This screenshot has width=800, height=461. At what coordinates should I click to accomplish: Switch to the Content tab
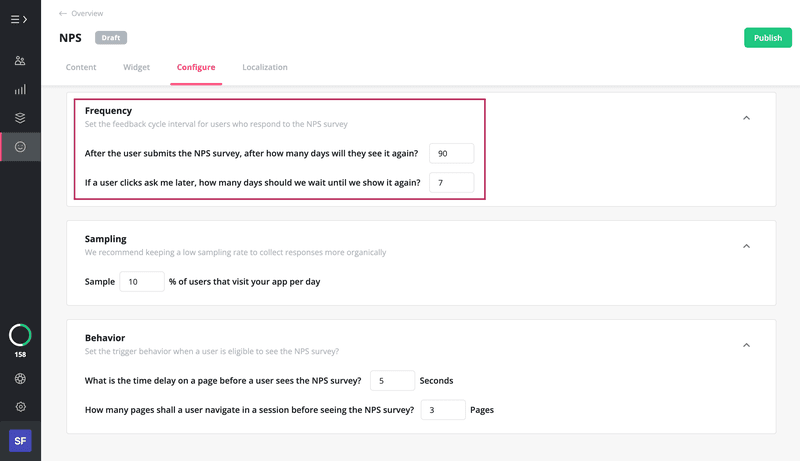[x=81, y=67]
